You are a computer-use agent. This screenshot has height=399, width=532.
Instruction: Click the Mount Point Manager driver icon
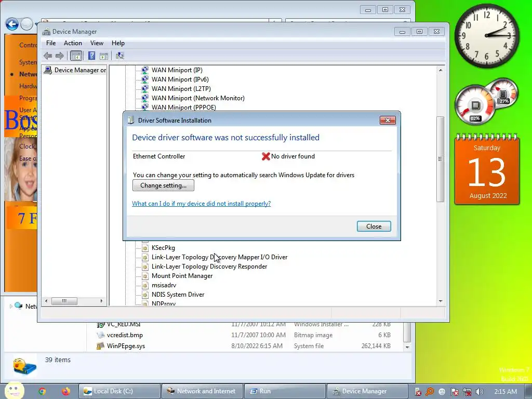[145, 276]
